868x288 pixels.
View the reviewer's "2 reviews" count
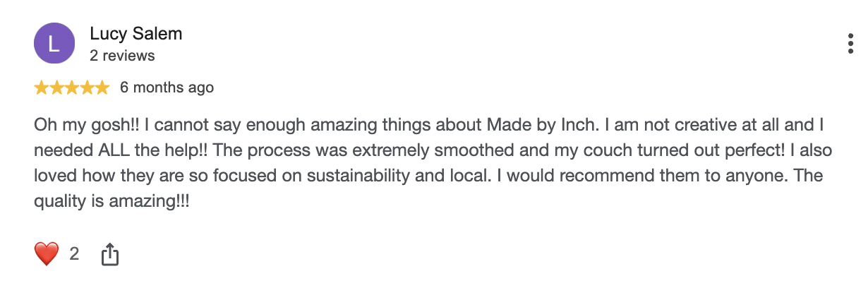pyautogui.click(x=122, y=55)
